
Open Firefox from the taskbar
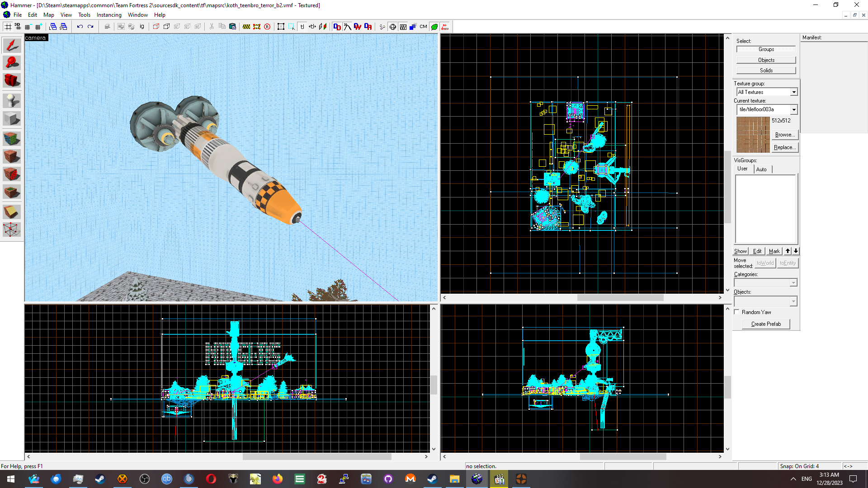pos(277,479)
